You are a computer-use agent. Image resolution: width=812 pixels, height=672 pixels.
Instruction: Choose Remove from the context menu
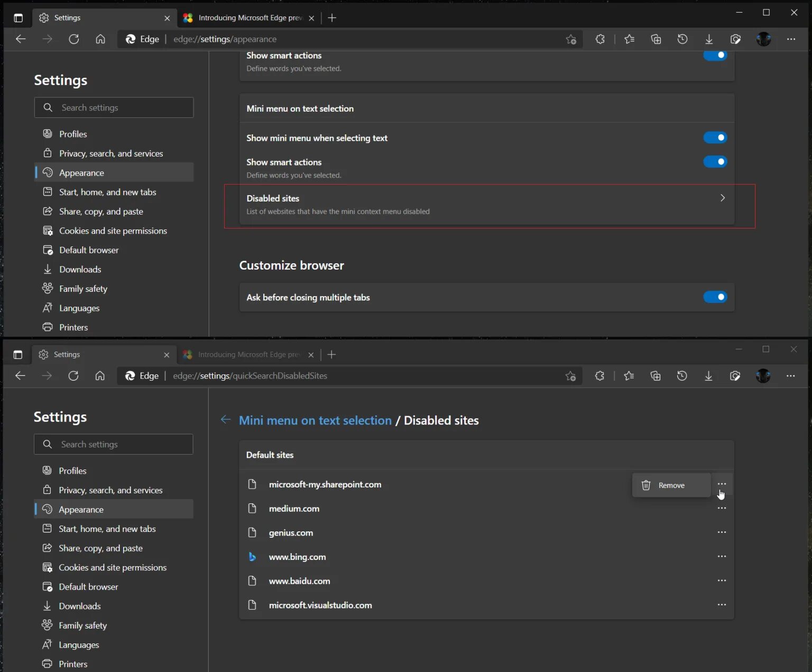[x=671, y=485]
